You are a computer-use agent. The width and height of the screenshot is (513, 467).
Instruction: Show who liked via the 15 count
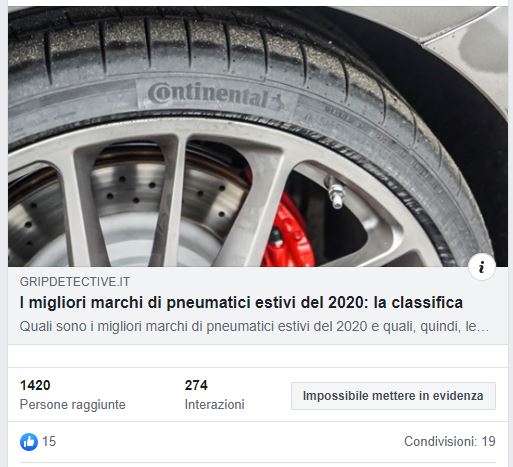click(x=49, y=441)
